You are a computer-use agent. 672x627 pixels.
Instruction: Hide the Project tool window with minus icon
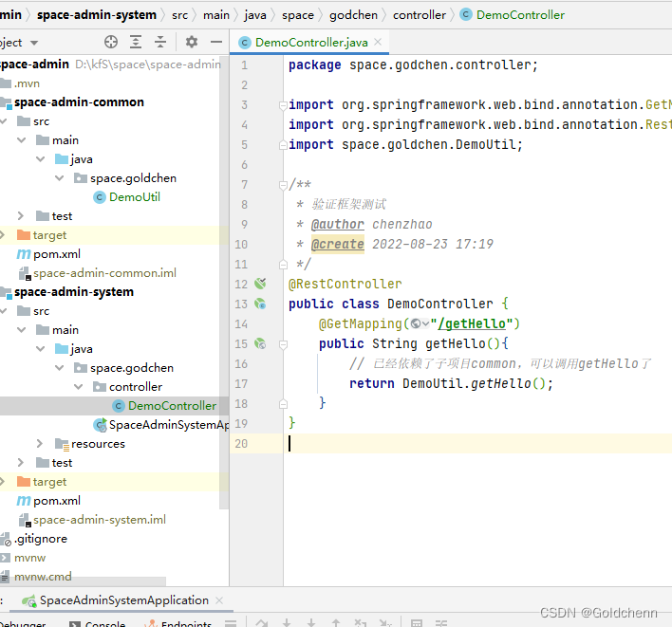[215, 42]
